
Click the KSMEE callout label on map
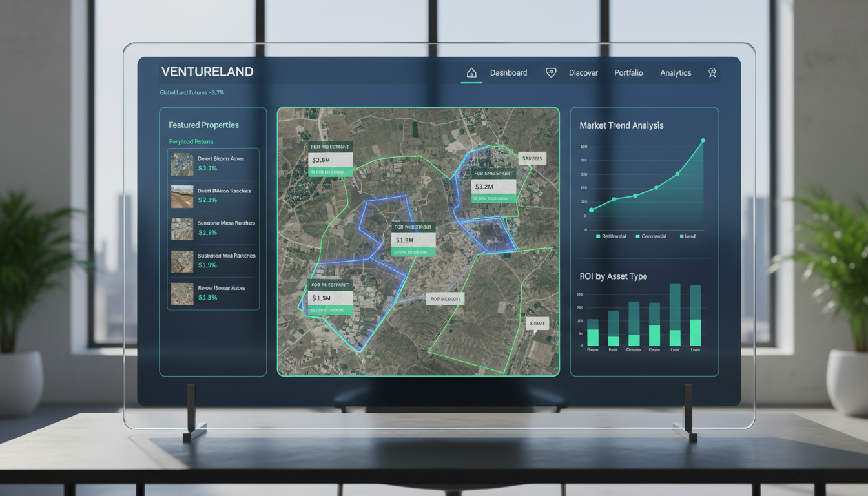point(537,323)
